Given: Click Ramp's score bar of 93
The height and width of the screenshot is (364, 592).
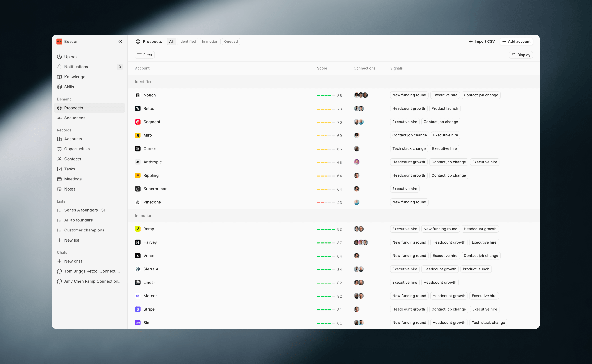Looking at the screenshot, I should (x=326, y=230).
